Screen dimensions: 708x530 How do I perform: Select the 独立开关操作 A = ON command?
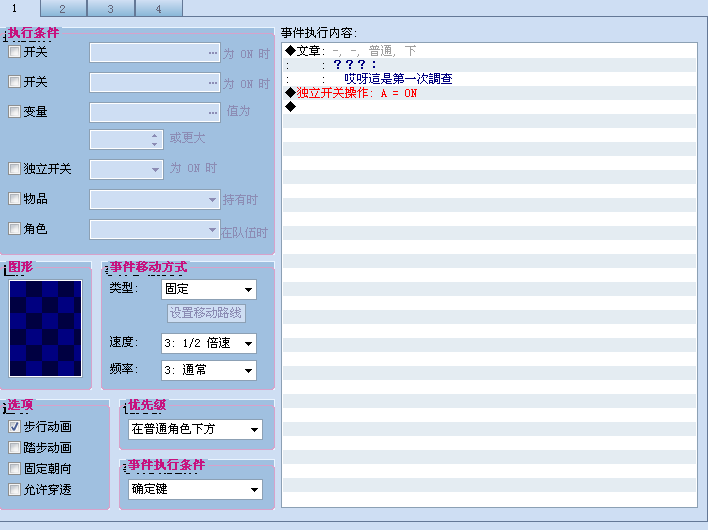[489, 93]
